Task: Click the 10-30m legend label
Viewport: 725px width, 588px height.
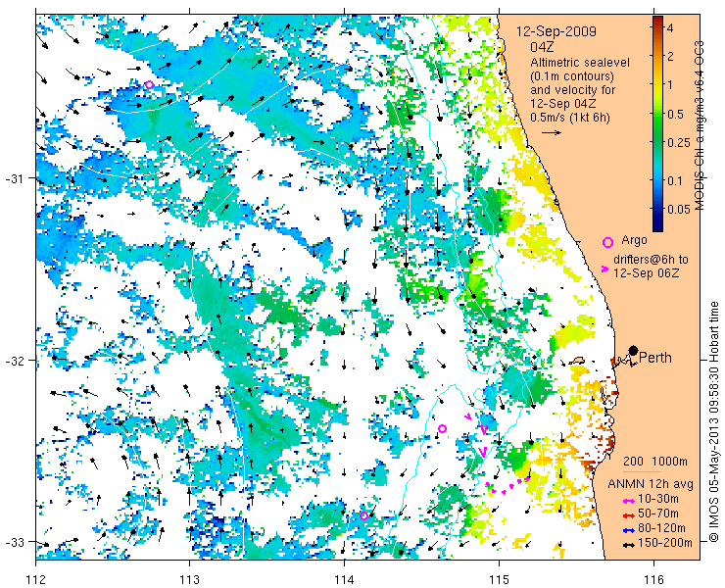Action: pos(658,499)
